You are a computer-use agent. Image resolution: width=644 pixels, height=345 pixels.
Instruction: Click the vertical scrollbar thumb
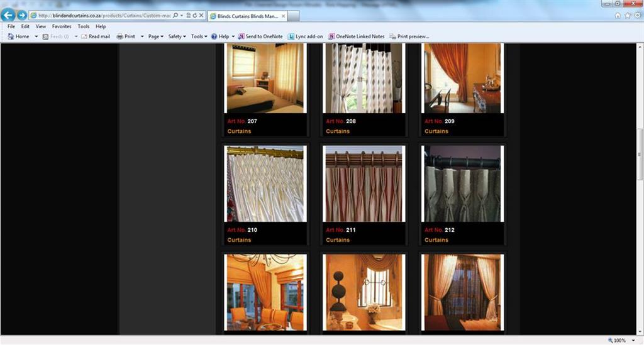click(640, 154)
